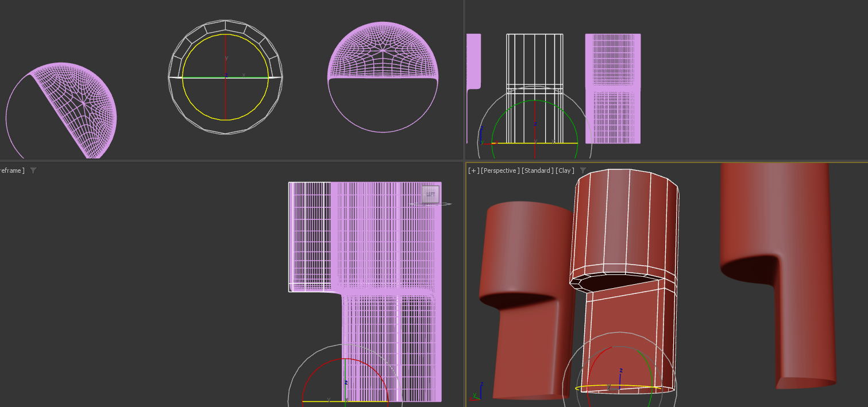Open the [+] viewport general menu
This screenshot has height=407, width=868.
(473, 170)
